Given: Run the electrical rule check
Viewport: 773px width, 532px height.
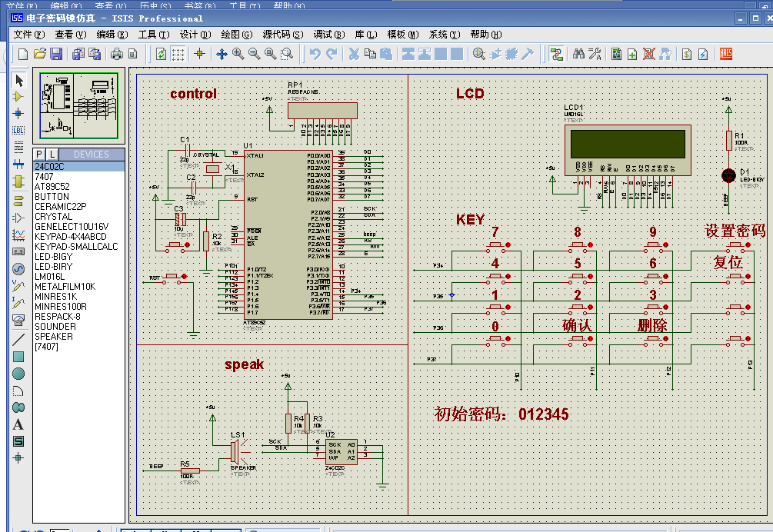Looking at the screenshot, I should 703,54.
